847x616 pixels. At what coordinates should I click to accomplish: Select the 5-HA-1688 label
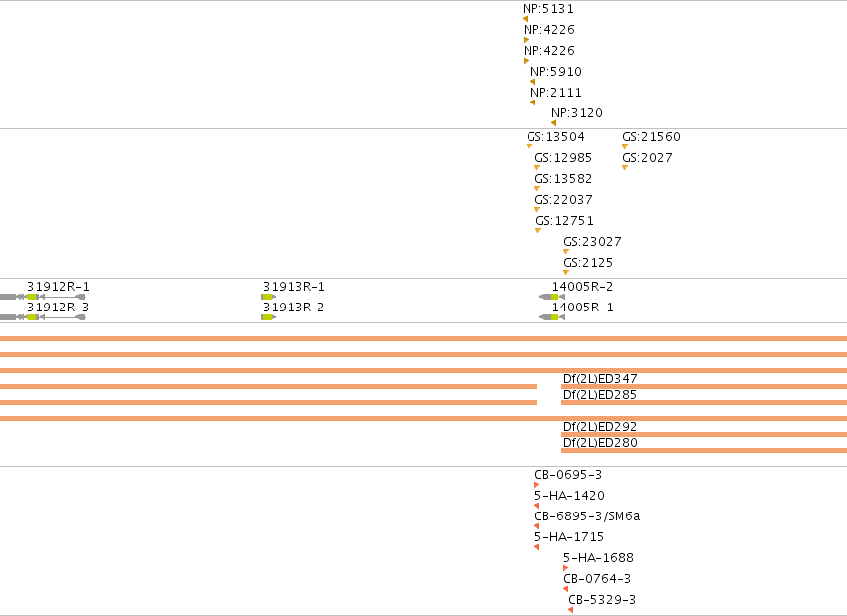pyautogui.click(x=598, y=557)
